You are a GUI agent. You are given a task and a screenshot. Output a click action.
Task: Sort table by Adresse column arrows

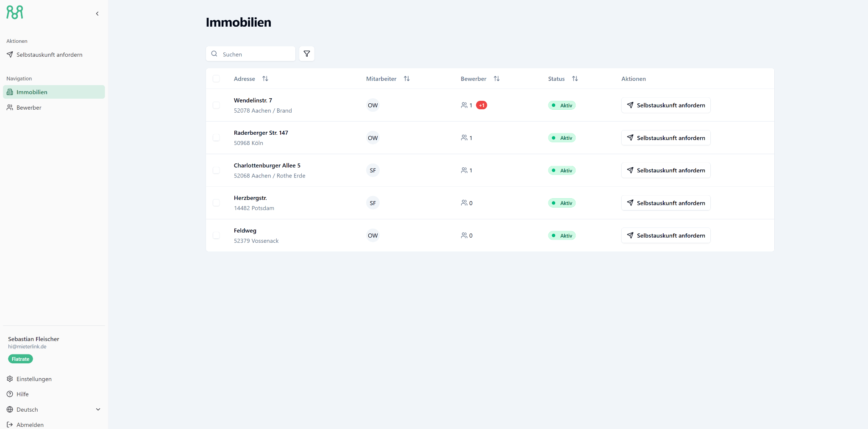(265, 79)
